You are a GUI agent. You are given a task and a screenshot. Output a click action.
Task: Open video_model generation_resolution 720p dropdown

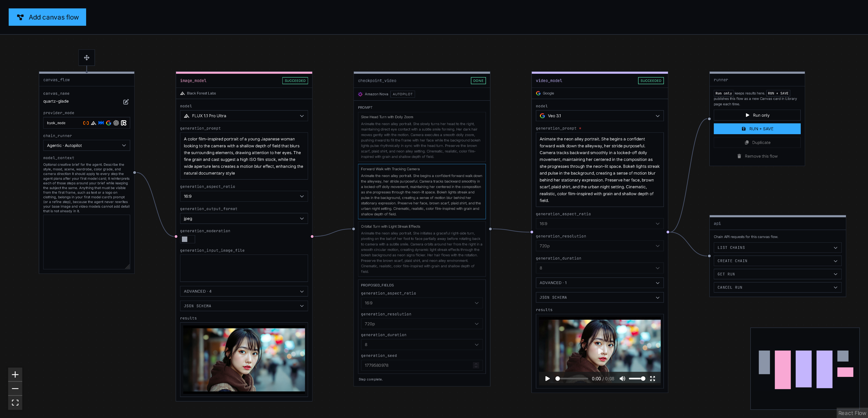click(x=600, y=246)
